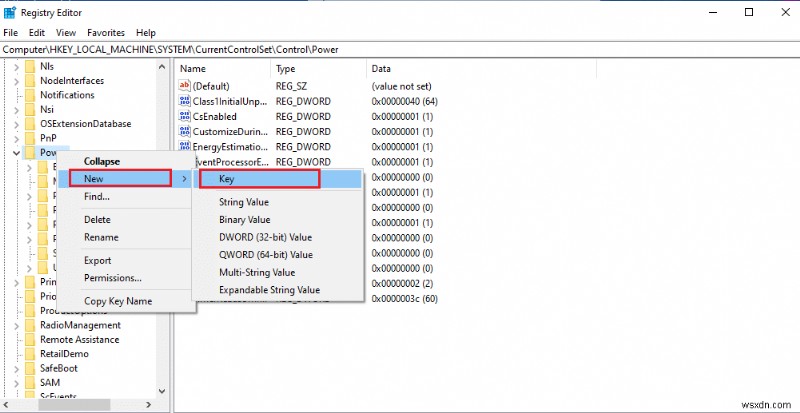Click the SafeBoot folder icon
Image resolution: width=800 pixels, height=413 pixels.
point(31,368)
